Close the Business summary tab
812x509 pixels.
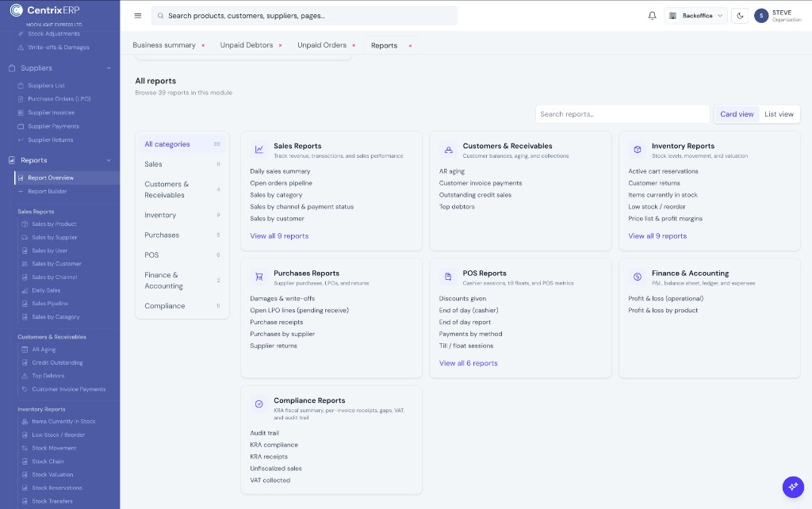tap(203, 45)
